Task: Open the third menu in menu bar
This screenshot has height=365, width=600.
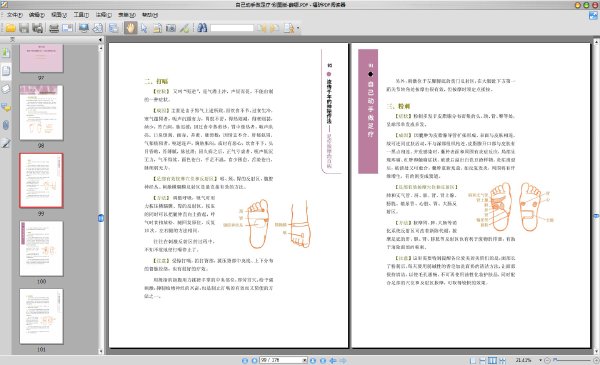Action: click(x=59, y=15)
